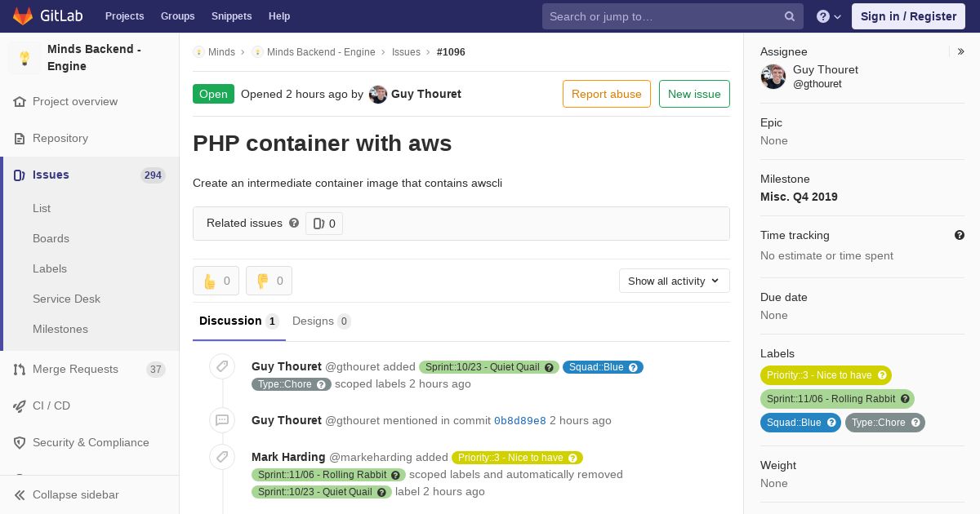Click the Guy Thouret assignee name
The height and width of the screenshot is (514, 980).
[826, 70]
